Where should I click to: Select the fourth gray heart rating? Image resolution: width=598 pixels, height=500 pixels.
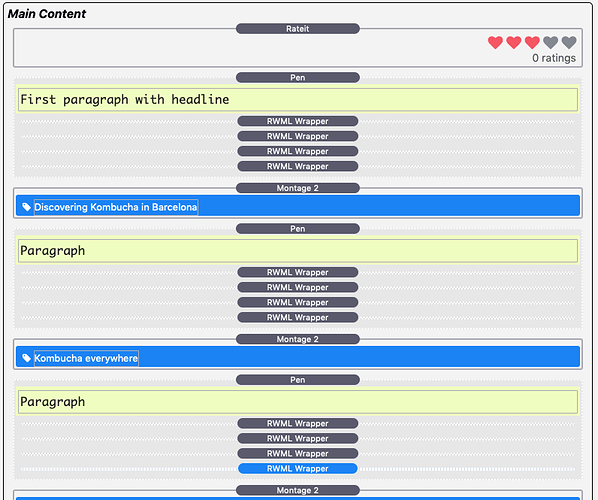(x=550, y=42)
